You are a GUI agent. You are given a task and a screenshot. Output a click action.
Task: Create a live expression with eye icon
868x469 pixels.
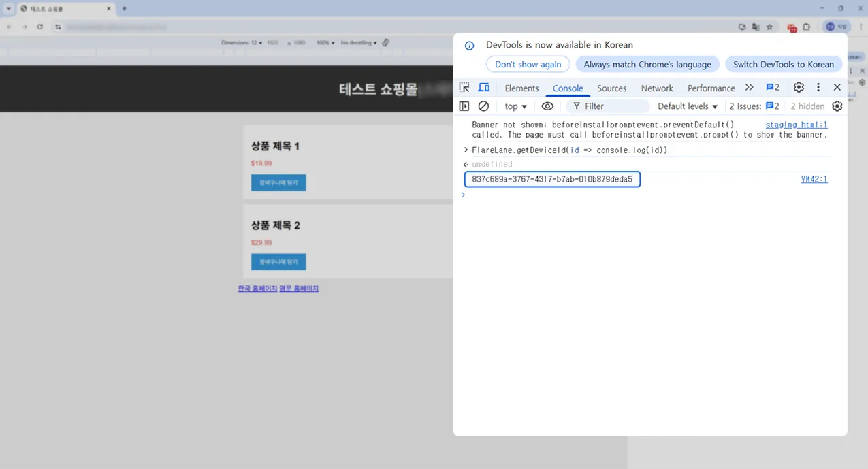tap(547, 106)
